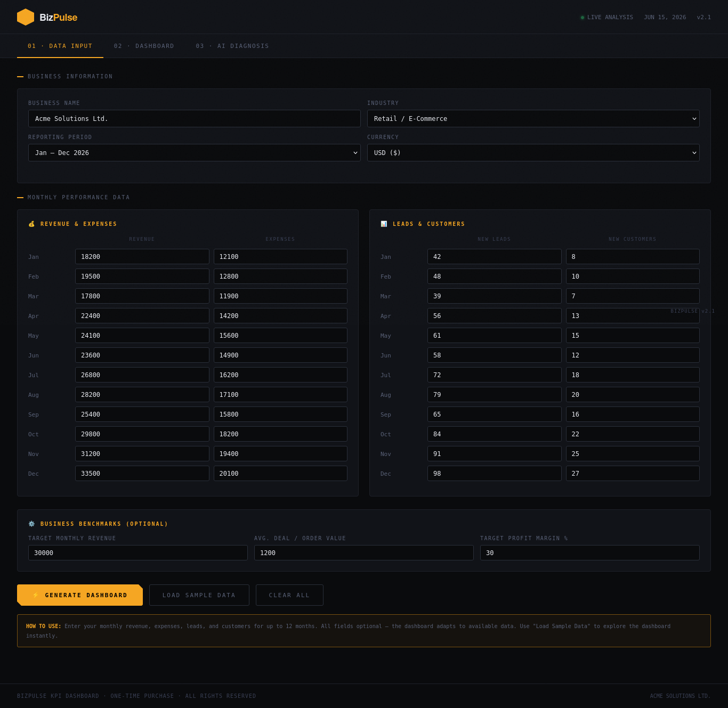Click the Mar expenses field 11900

(x=280, y=296)
